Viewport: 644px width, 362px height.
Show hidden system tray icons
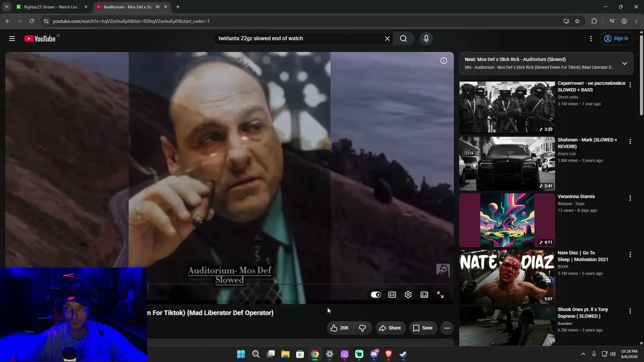click(x=583, y=354)
